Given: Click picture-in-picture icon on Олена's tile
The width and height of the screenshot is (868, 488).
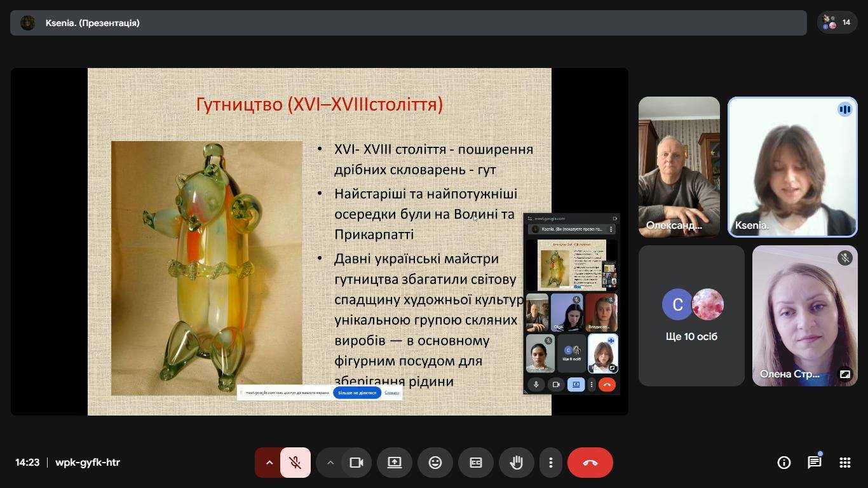Looking at the screenshot, I should tap(844, 374).
